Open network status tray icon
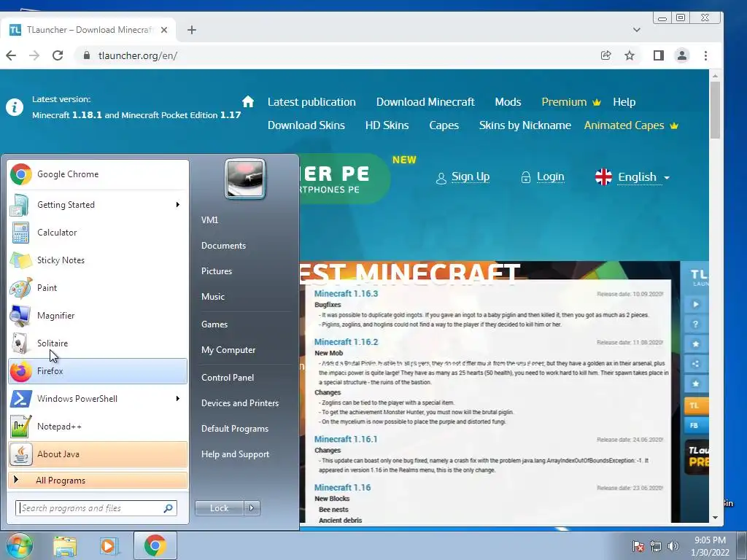This screenshot has height=560, width=747. pyautogui.click(x=656, y=546)
